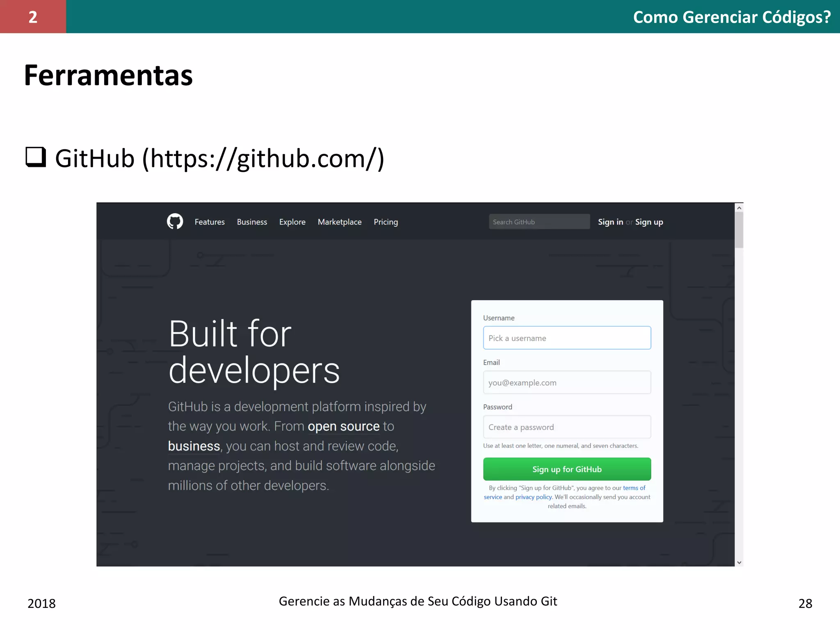Open the terms of service link
The width and height of the screenshot is (840, 630).
click(x=634, y=488)
